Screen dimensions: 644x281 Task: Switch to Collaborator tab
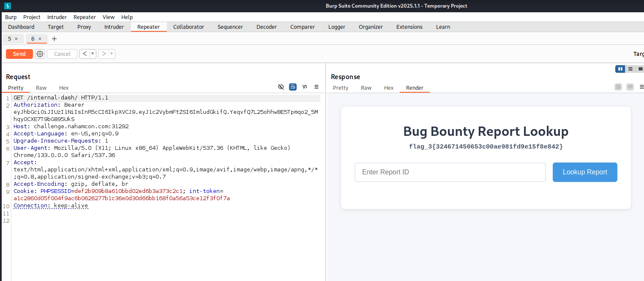click(x=188, y=27)
